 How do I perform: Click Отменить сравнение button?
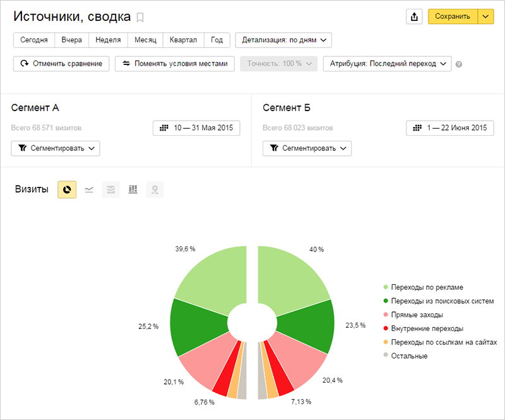[61, 64]
